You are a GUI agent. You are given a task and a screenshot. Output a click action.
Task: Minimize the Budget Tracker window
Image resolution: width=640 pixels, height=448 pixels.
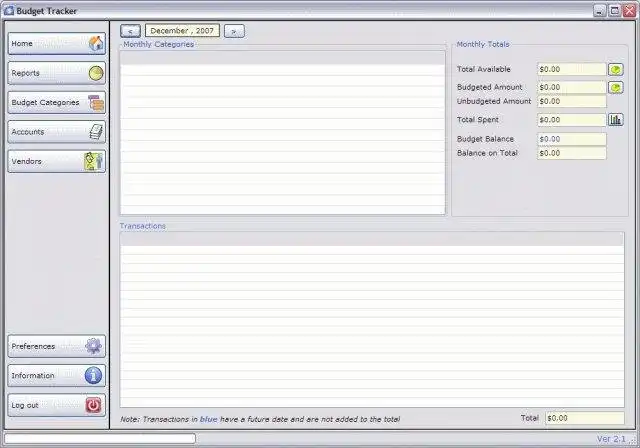(599, 11)
